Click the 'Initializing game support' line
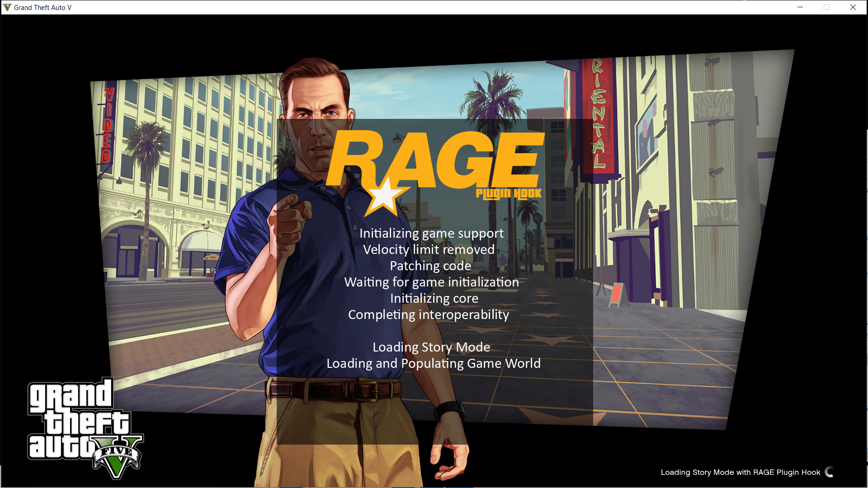Image resolution: width=868 pixels, height=488 pixels. (431, 233)
